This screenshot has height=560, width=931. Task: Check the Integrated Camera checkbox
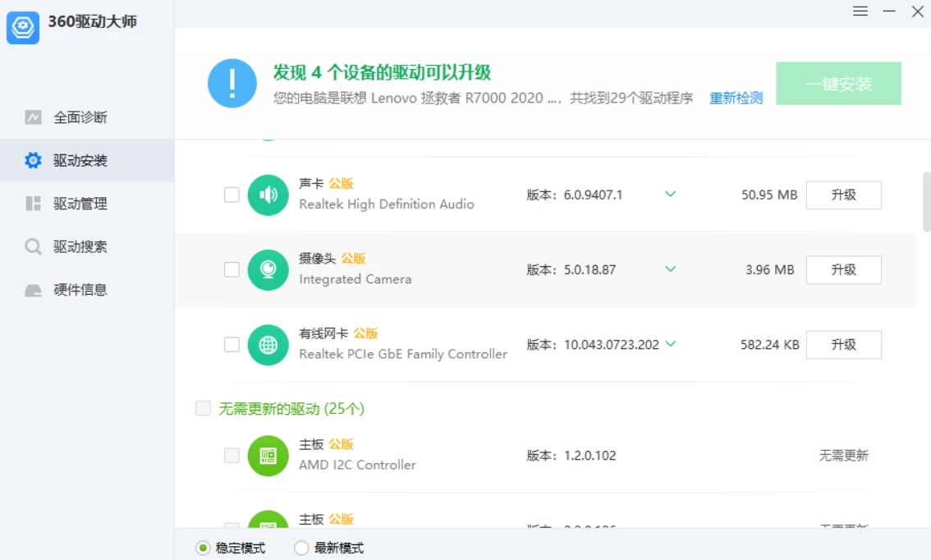[232, 269]
